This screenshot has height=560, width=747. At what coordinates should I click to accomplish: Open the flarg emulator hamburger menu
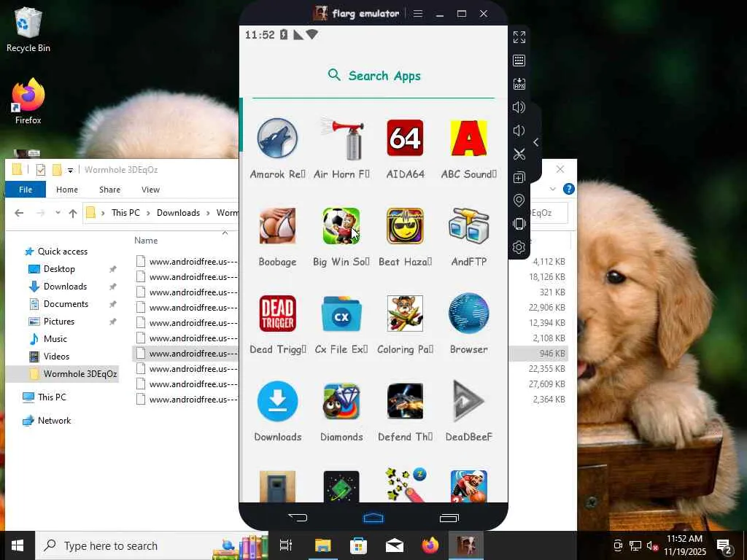pyautogui.click(x=418, y=14)
